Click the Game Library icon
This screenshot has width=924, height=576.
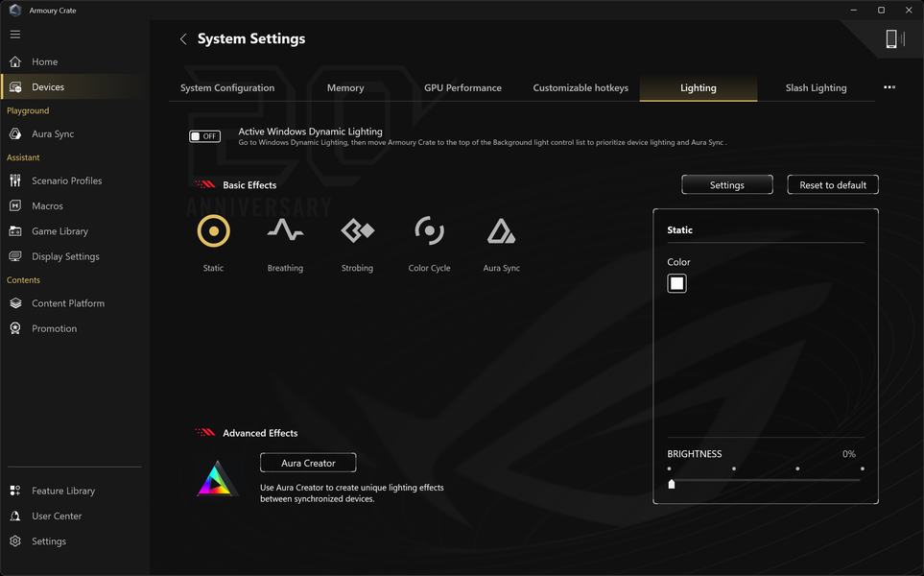15,231
